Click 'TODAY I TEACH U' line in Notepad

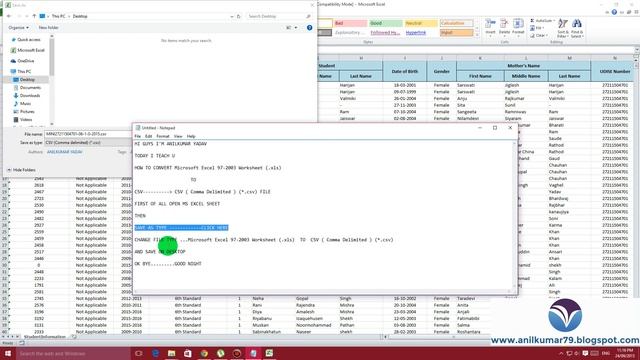[x=155, y=156]
